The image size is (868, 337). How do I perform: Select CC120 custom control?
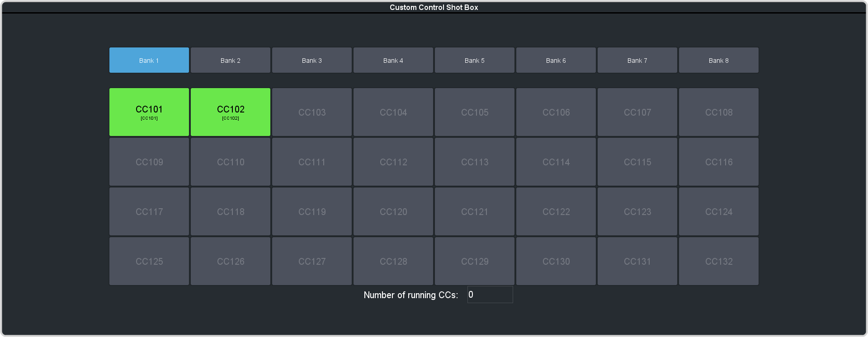tap(393, 211)
